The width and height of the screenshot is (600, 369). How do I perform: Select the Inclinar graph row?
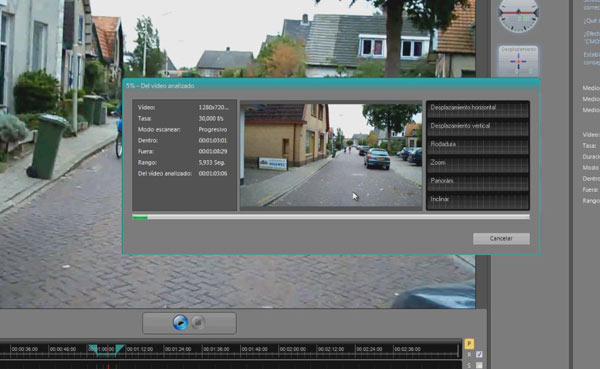(478, 201)
